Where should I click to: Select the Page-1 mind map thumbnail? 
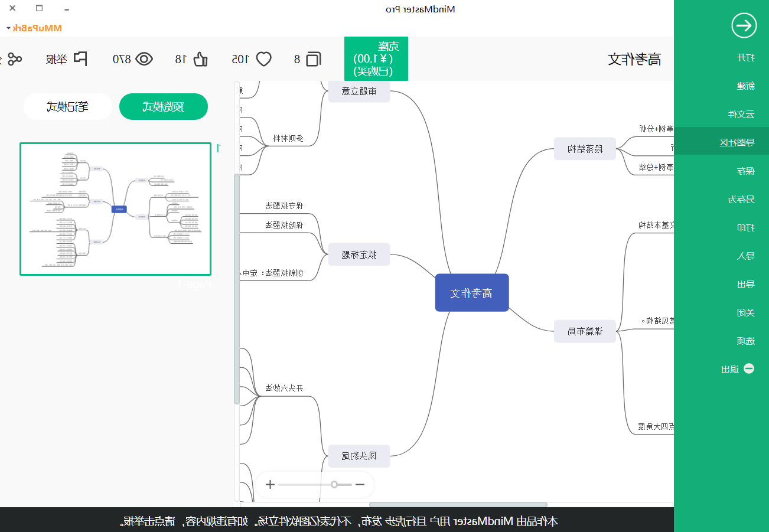coord(115,209)
